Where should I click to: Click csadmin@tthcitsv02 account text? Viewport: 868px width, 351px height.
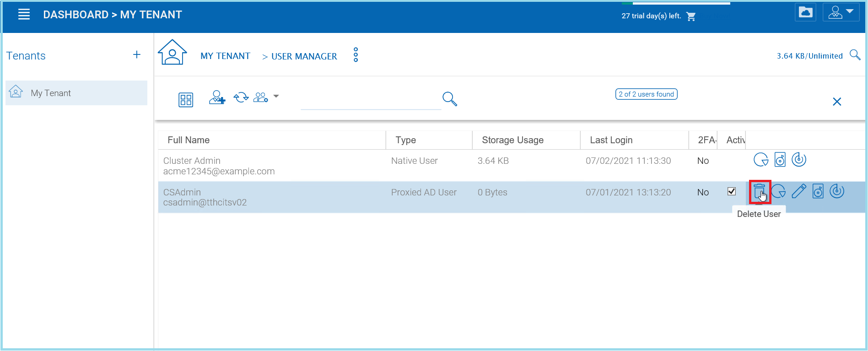point(205,202)
